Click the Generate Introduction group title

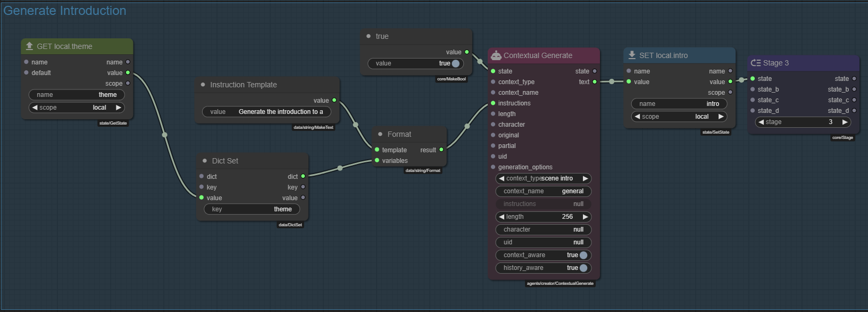pyautogui.click(x=65, y=11)
